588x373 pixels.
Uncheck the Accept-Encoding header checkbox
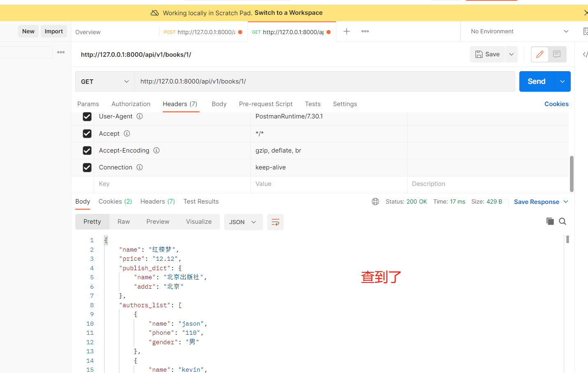click(87, 151)
